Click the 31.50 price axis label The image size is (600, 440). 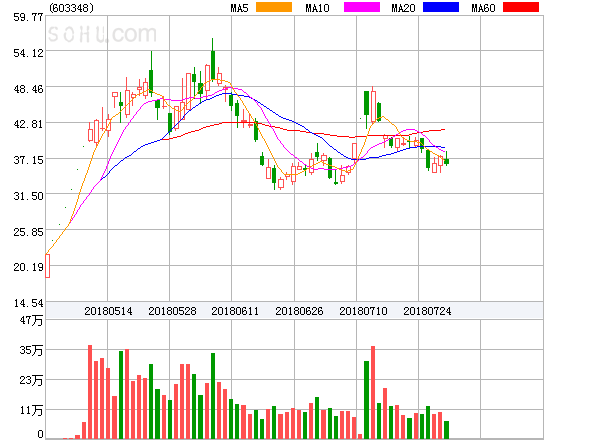pyautogui.click(x=28, y=196)
